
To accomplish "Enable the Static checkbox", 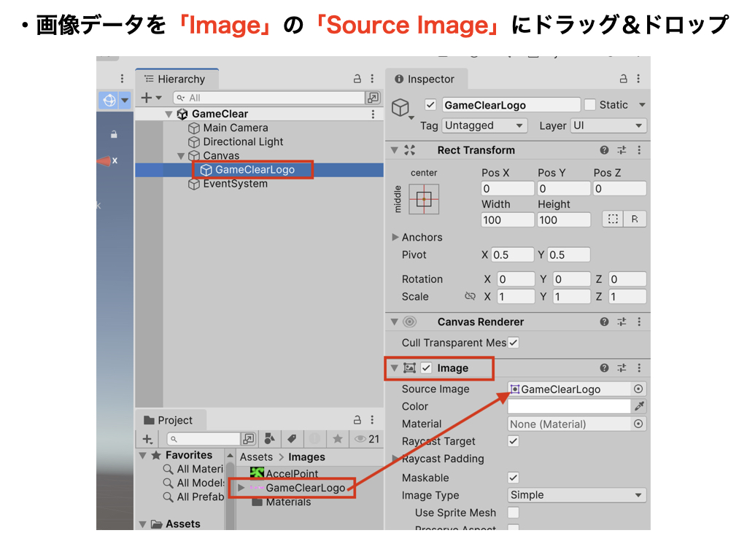I will pyautogui.click(x=590, y=105).
